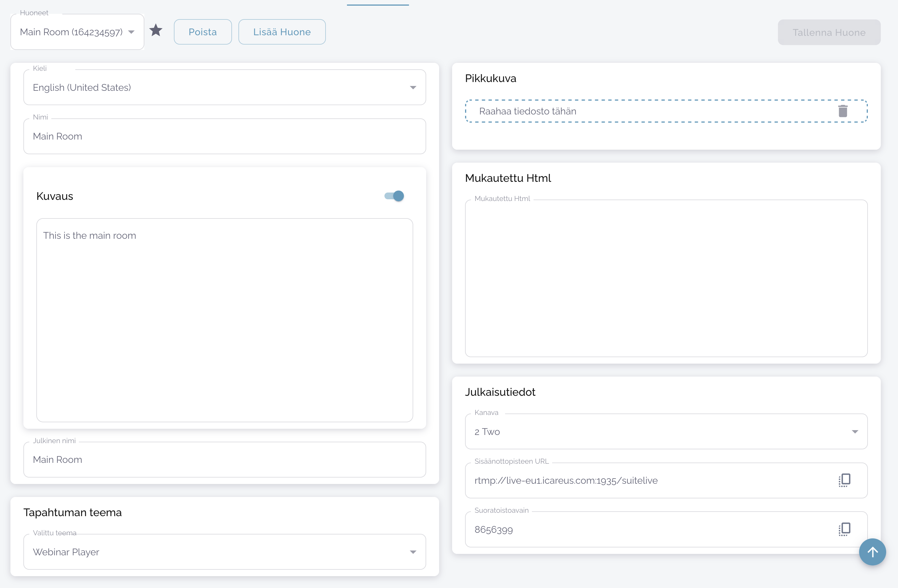Click the scroll-to-top arrow button
The image size is (898, 588).
coord(872,552)
